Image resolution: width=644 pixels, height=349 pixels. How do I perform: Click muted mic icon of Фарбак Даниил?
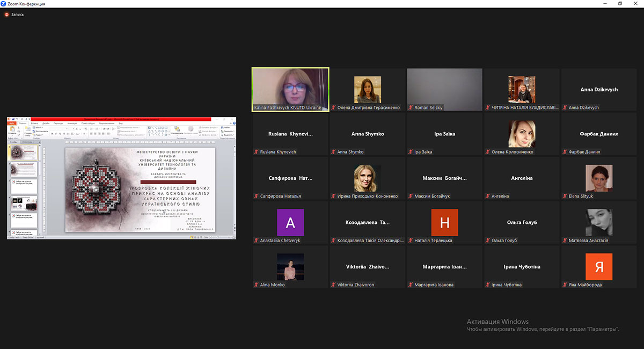coord(565,152)
